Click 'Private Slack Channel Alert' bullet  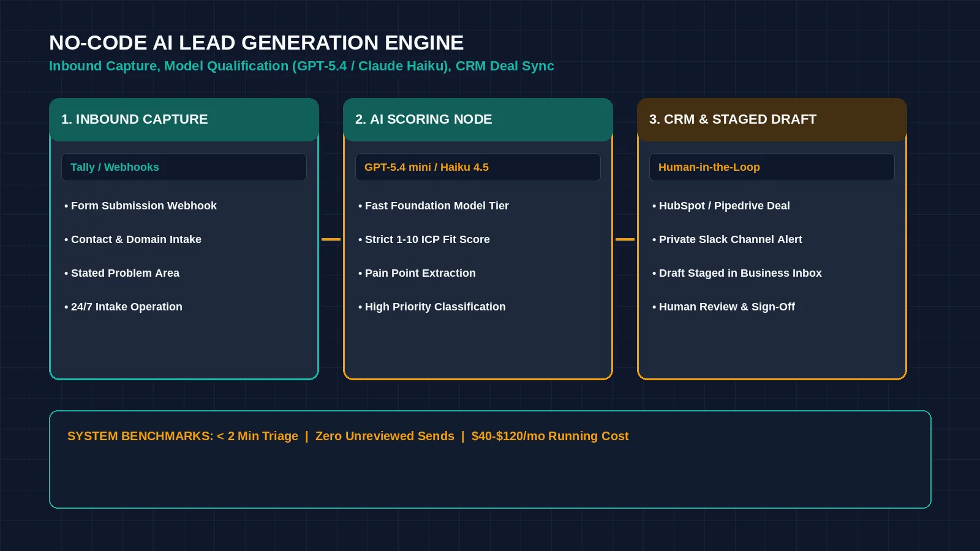(x=727, y=239)
